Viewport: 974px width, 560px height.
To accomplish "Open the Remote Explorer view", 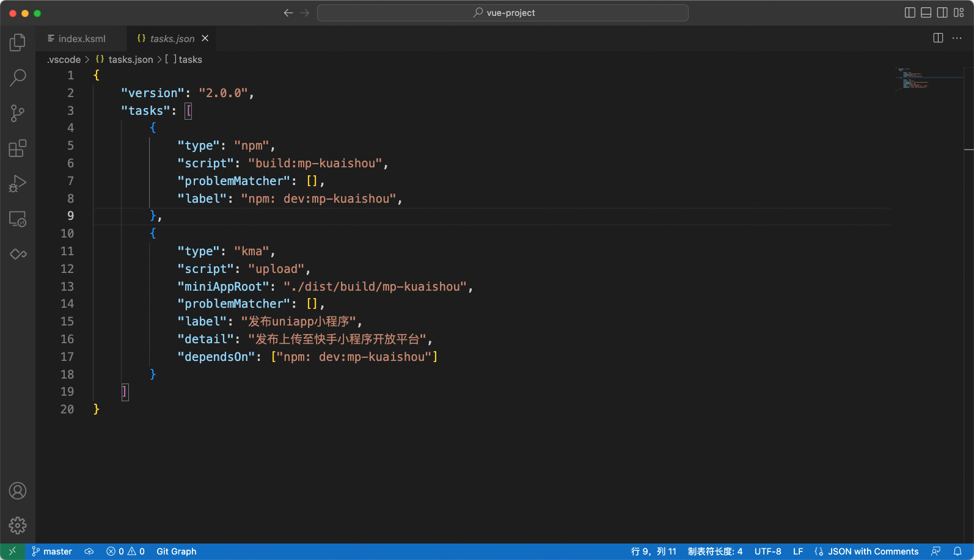I will tap(18, 219).
